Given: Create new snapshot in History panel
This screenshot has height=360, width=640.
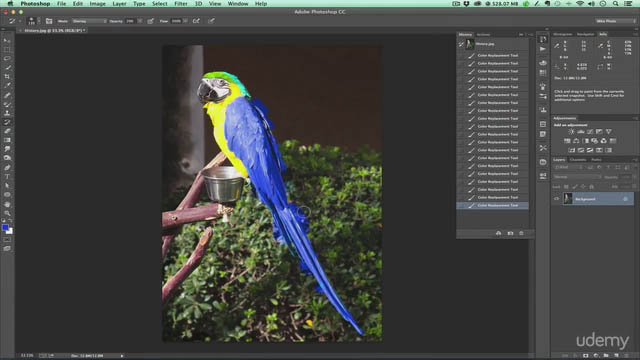Looking at the screenshot, I should (x=510, y=233).
